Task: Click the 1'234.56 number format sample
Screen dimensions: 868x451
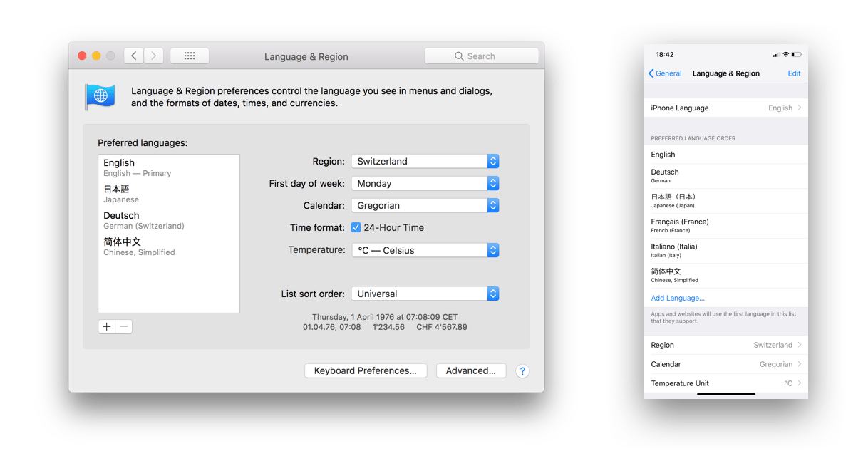Action: click(388, 327)
